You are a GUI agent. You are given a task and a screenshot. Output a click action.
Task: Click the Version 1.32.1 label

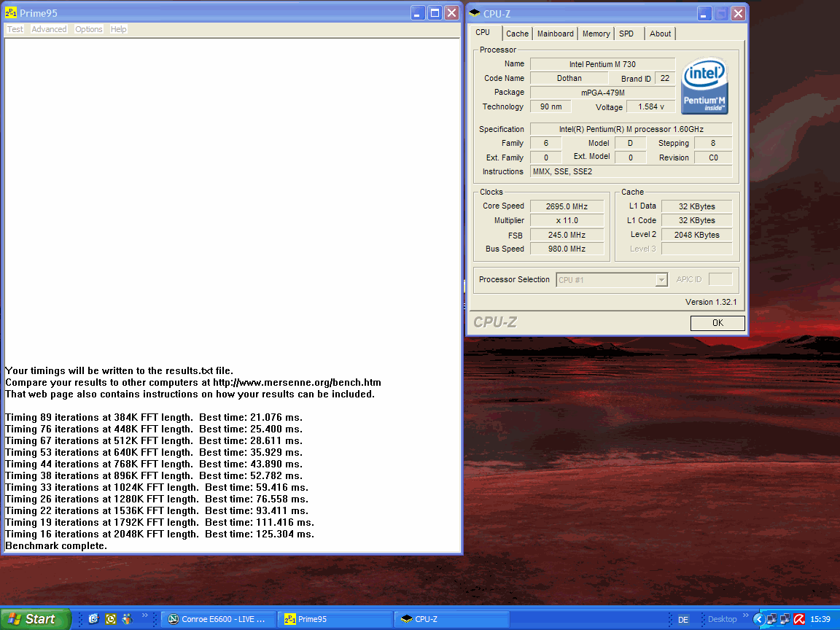(x=711, y=302)
